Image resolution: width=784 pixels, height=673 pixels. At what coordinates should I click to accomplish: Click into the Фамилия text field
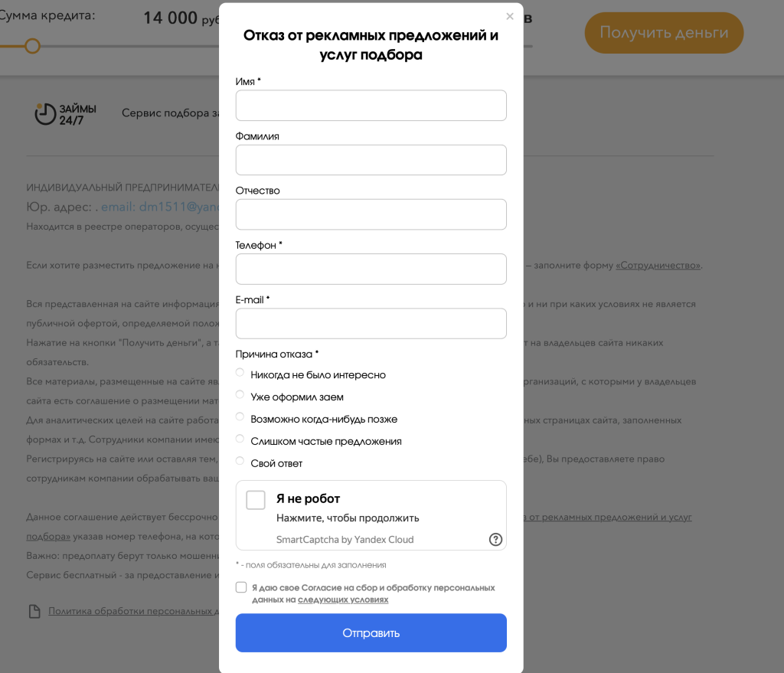(371, 160)
